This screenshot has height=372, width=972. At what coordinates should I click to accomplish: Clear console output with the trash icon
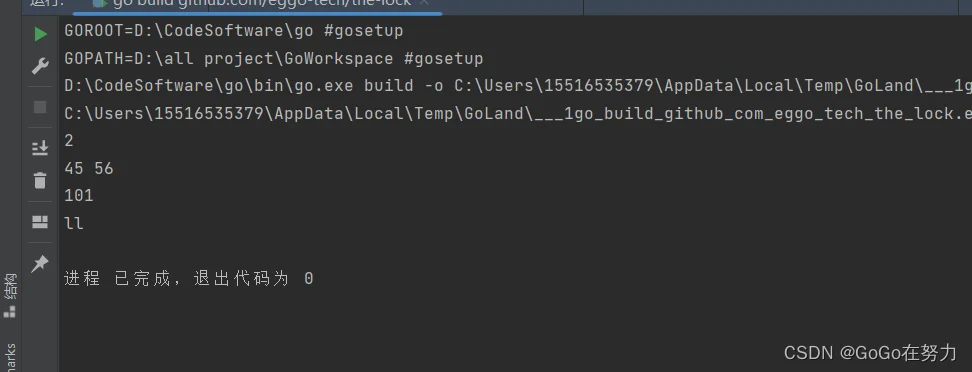pyautogui.click(x=40, y=180)
